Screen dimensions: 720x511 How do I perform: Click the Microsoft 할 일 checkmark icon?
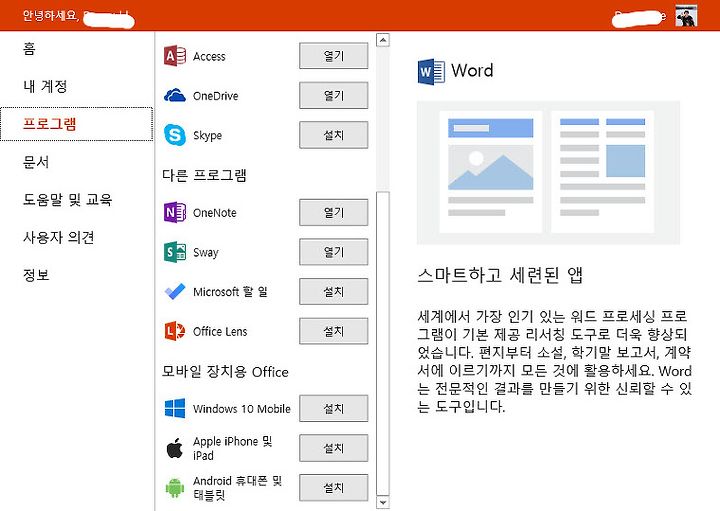[x=175, y=292]
